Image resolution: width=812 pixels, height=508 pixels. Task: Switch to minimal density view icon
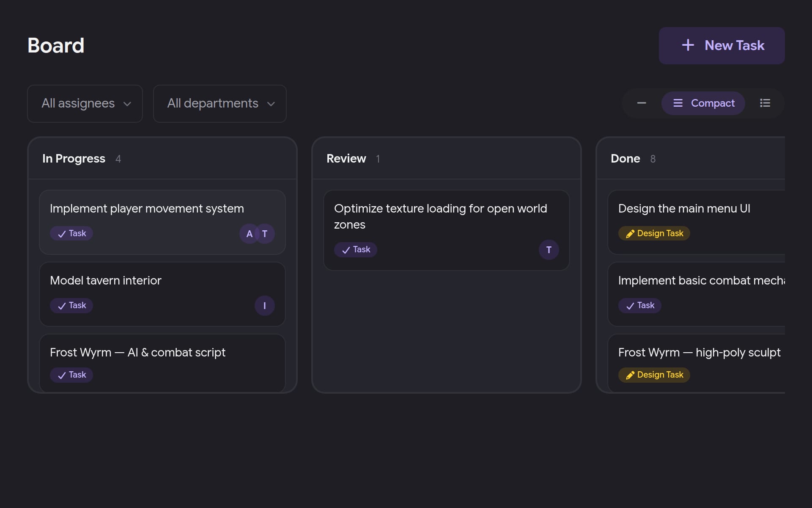click(642, 103)
